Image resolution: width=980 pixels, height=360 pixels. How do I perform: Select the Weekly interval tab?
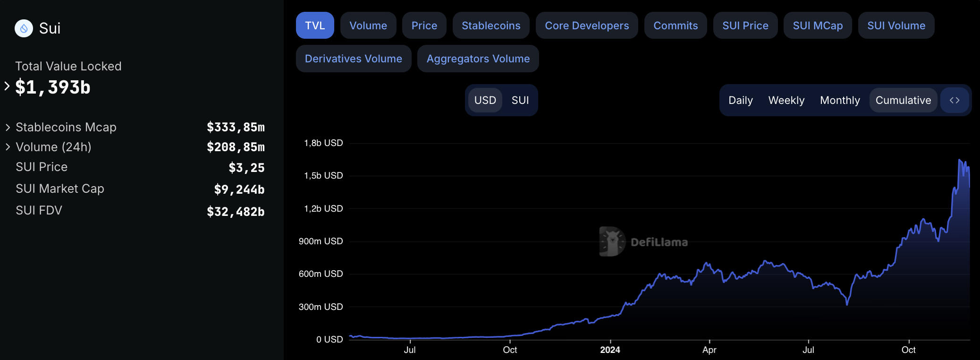[x=786, y=100]
